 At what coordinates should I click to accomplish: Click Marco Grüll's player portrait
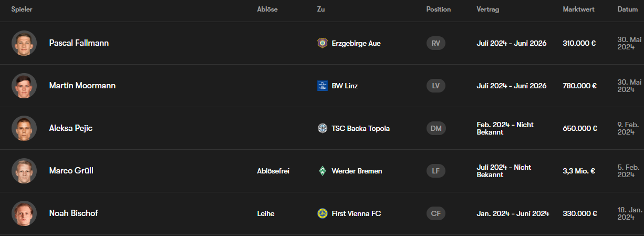(24, 171)
